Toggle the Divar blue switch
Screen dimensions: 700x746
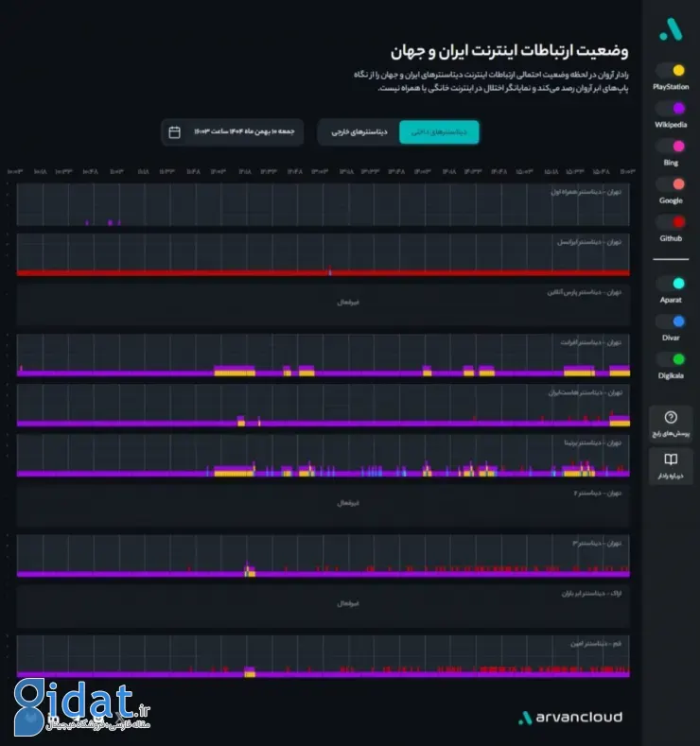(x=671, y=321)
